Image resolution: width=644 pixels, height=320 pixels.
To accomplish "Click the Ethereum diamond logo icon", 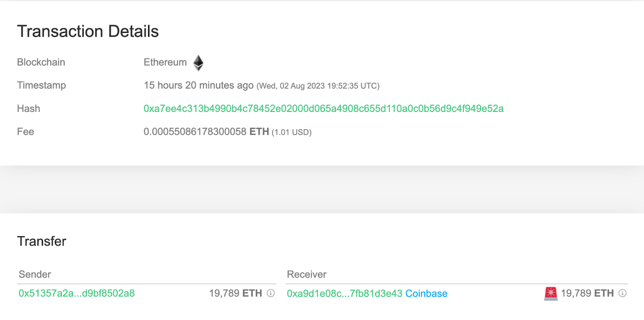I will point(198,63).
